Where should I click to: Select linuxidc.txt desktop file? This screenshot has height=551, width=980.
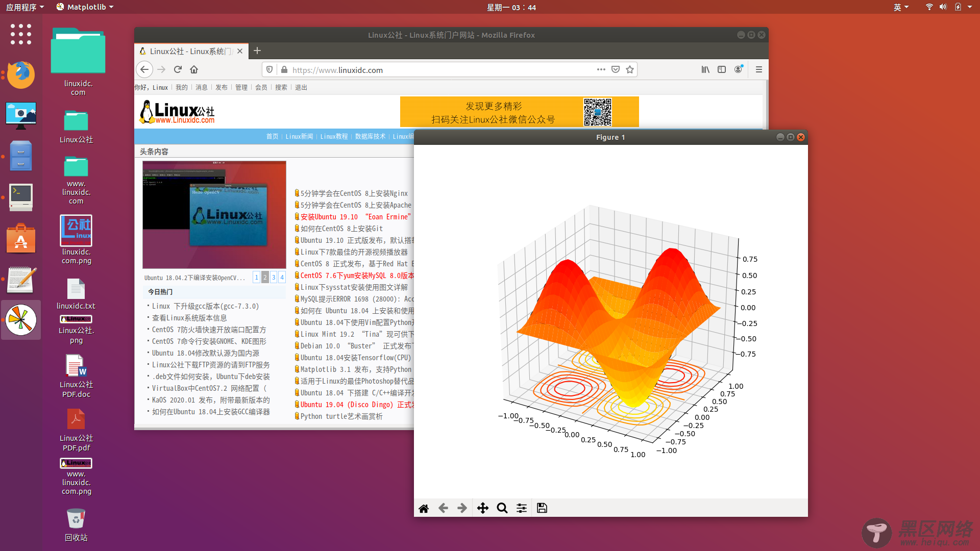pyautogui.click(x=76, y=294)
